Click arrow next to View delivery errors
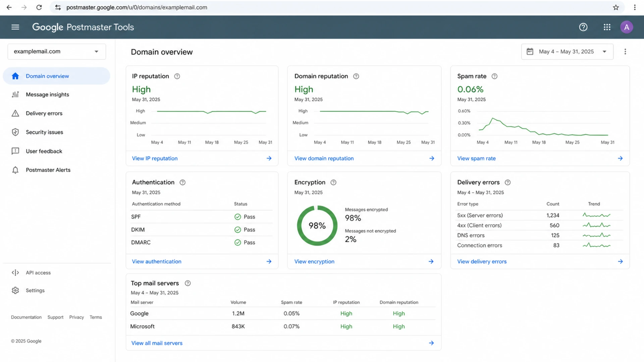 620,261
